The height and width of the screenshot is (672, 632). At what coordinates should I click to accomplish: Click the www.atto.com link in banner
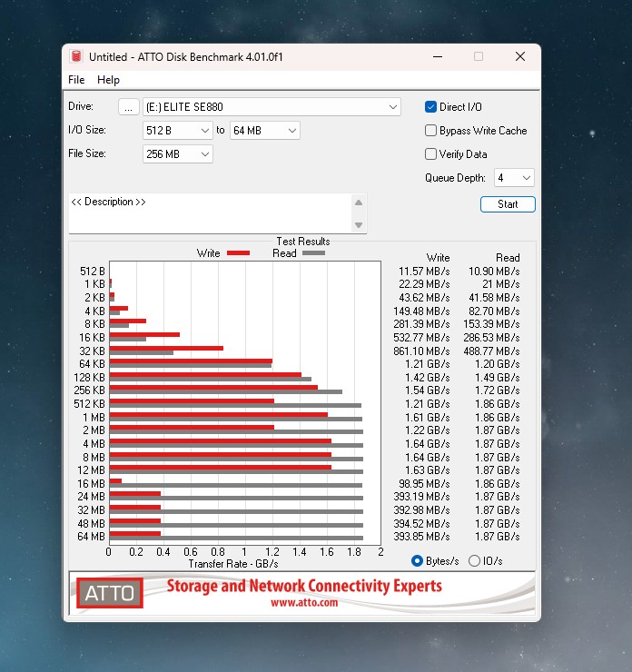(304, 603)
